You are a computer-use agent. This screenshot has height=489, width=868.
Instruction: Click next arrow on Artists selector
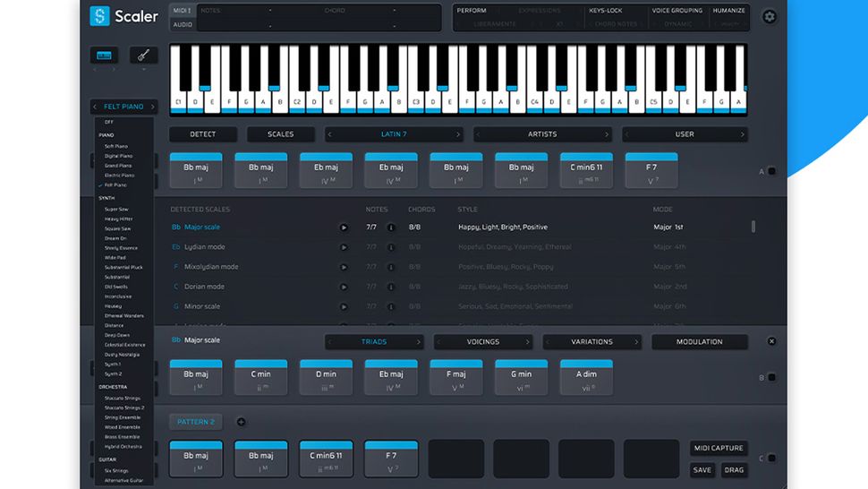click(607, 134)
